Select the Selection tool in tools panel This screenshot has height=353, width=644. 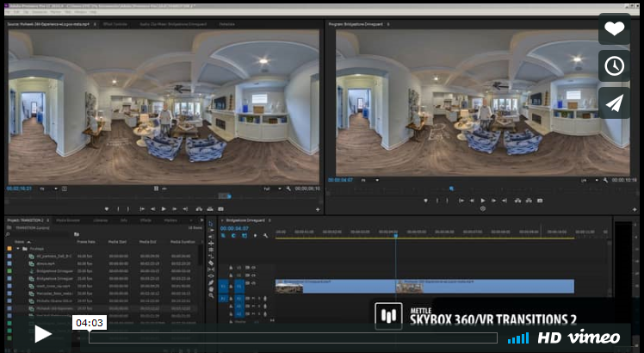coord(211,224)
